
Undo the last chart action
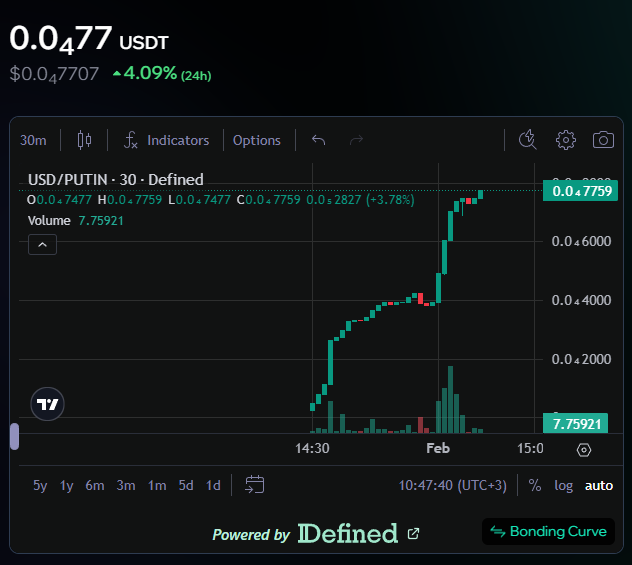pos(318,140)
